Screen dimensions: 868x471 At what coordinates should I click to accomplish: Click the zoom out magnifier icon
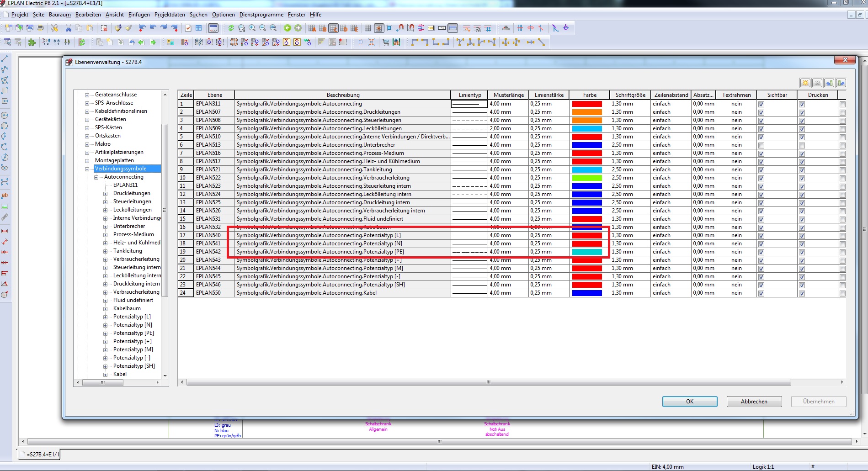pos(263,28)
